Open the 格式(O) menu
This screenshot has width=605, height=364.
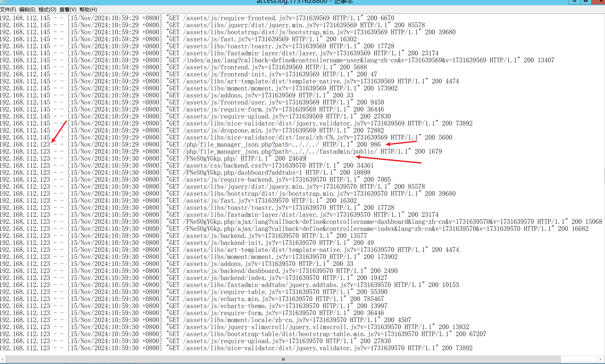47,10
